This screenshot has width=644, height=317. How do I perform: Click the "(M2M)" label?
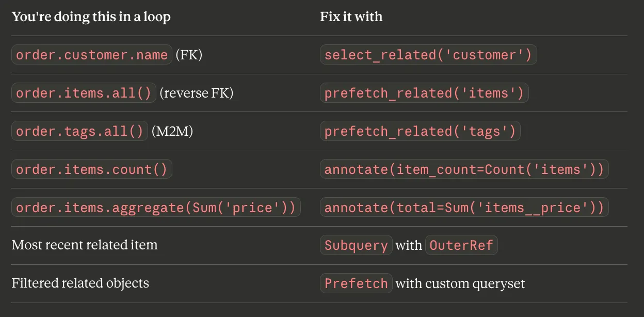coord(172,131)
